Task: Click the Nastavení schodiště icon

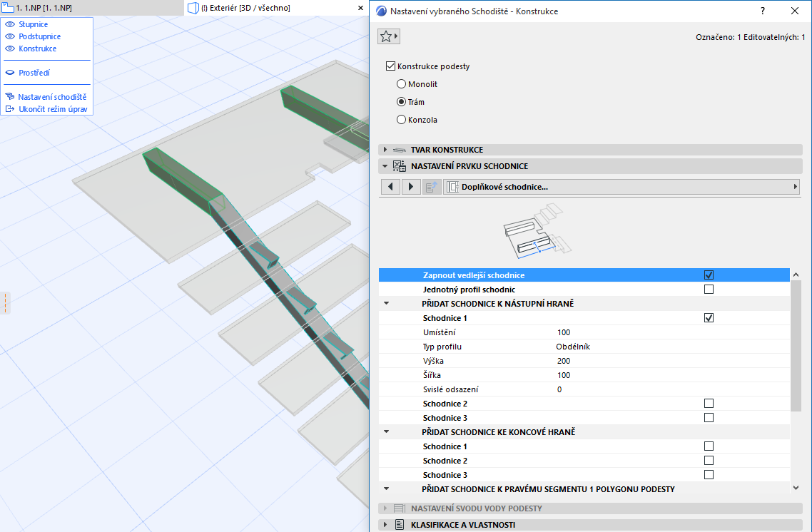Action: (10, 97)
